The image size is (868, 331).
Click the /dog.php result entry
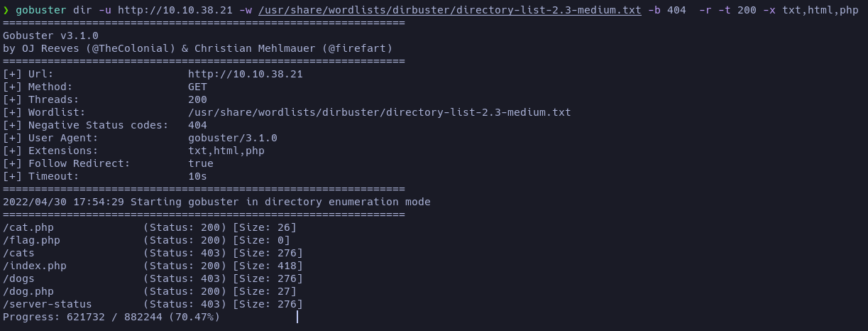click(x=150, y=291)
